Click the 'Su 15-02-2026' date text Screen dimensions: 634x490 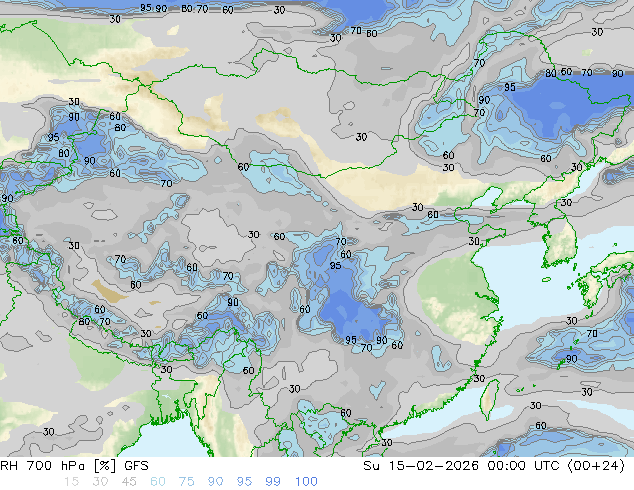pyautogui.click(x=421, y=466)
